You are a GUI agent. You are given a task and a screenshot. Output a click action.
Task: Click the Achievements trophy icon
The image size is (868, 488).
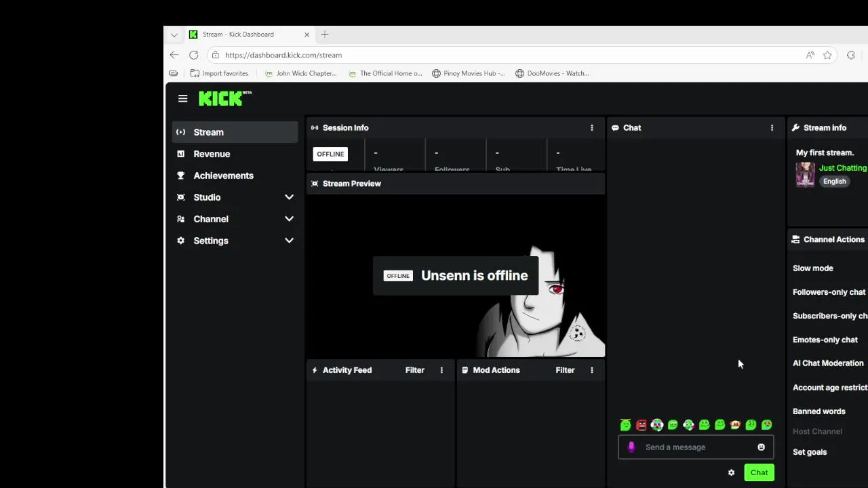point(180,176)
